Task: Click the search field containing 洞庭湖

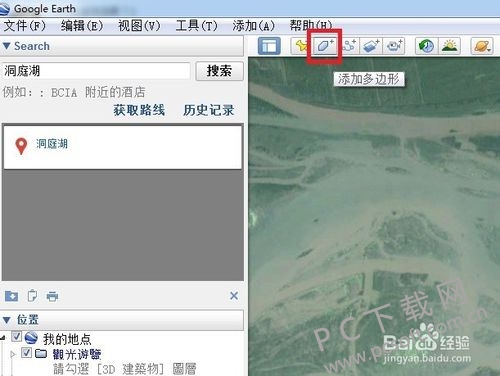Action: pyautogui.click(x=96, y=71)
